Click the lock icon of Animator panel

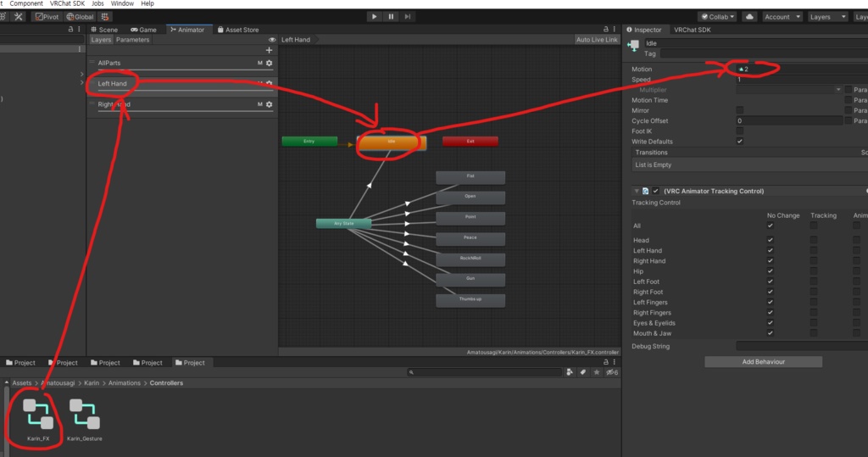tap(605, 30)
